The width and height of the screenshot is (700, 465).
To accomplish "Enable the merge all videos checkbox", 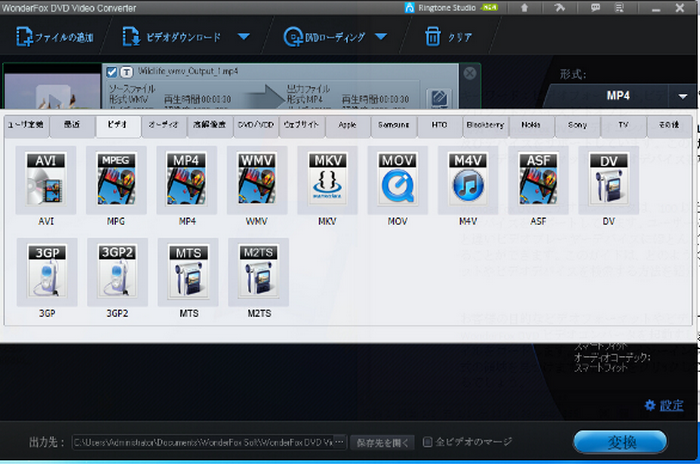I will click(x=427, y=442).
